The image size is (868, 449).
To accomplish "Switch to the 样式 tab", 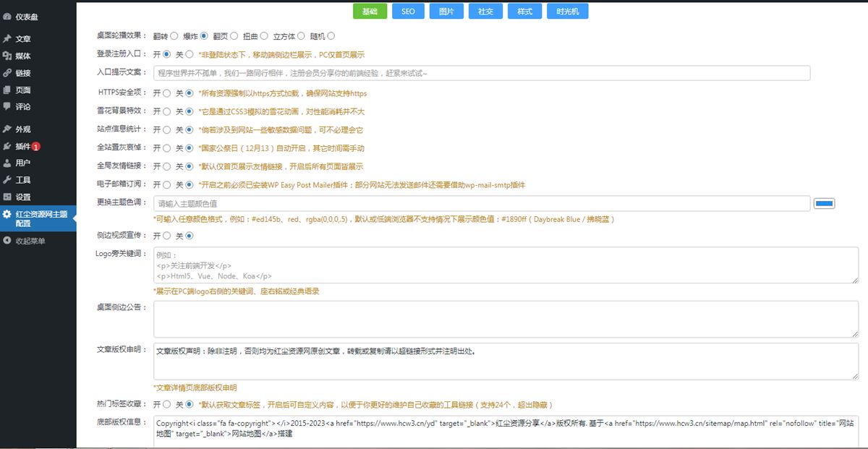I will [525, 12].
